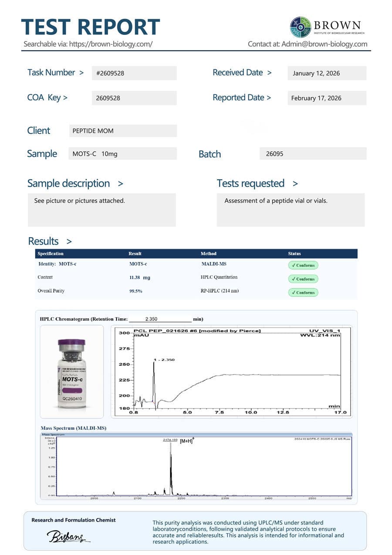Click the Batch field 26095
This screenshot has height=555, width=392.
313,154
